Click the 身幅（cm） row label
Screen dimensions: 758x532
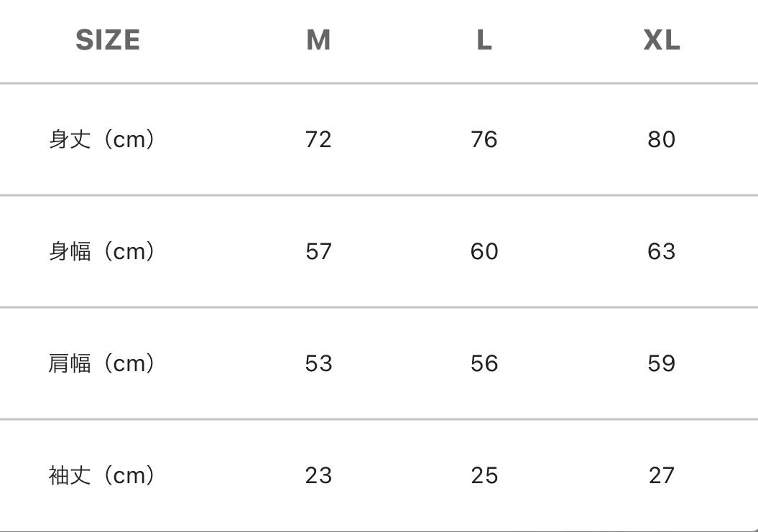tap(102, 251)
